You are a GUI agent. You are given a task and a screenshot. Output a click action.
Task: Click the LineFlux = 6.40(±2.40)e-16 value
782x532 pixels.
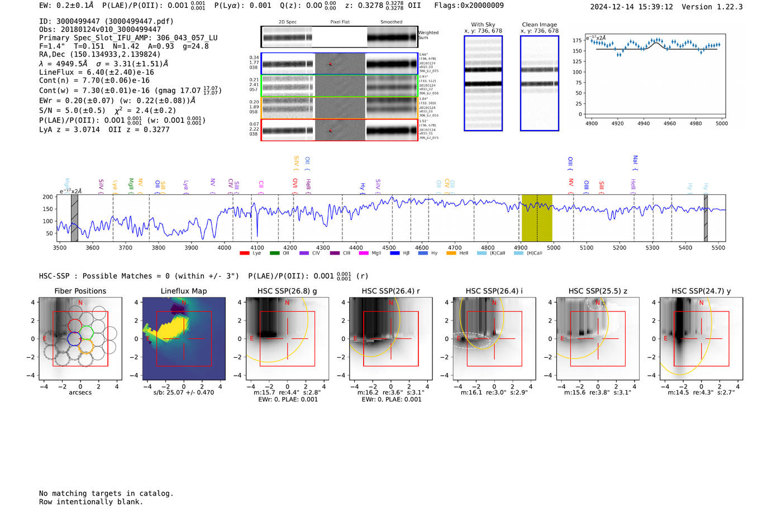[97, 72]
